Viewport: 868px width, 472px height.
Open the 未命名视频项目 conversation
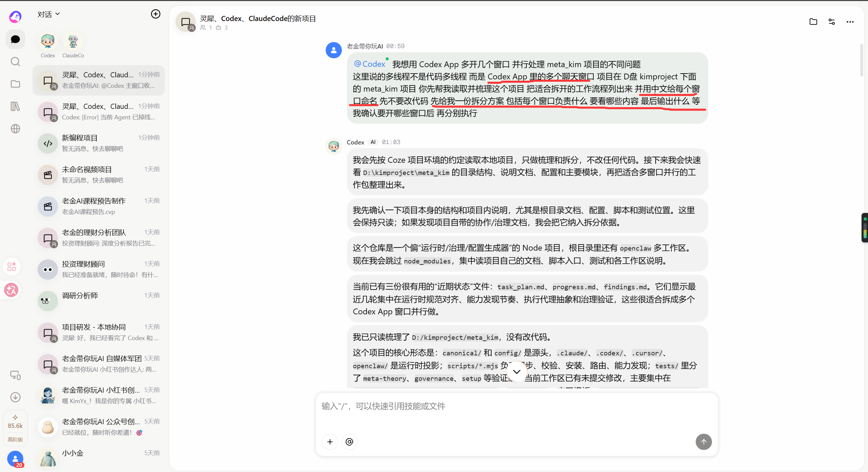[99, 175]
